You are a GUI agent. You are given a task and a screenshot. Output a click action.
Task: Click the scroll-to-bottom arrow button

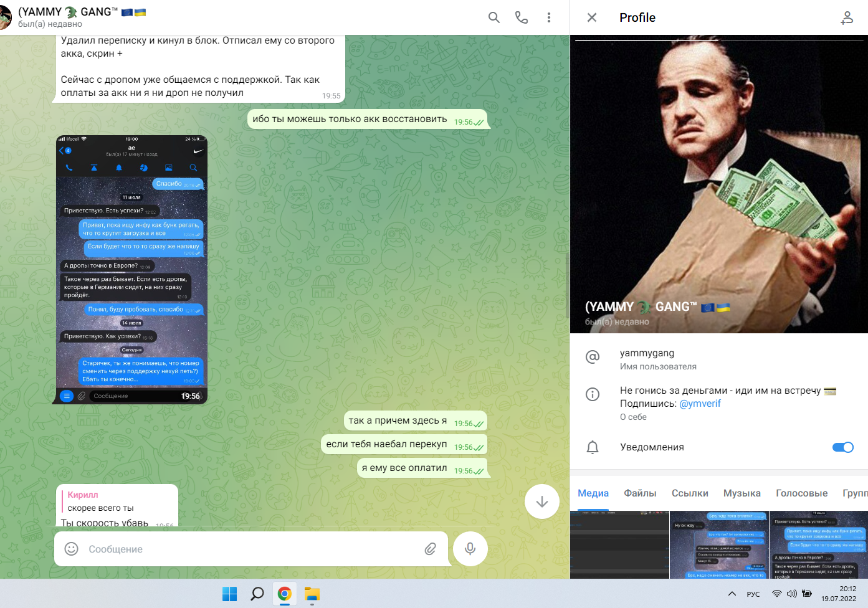(542, 501)
